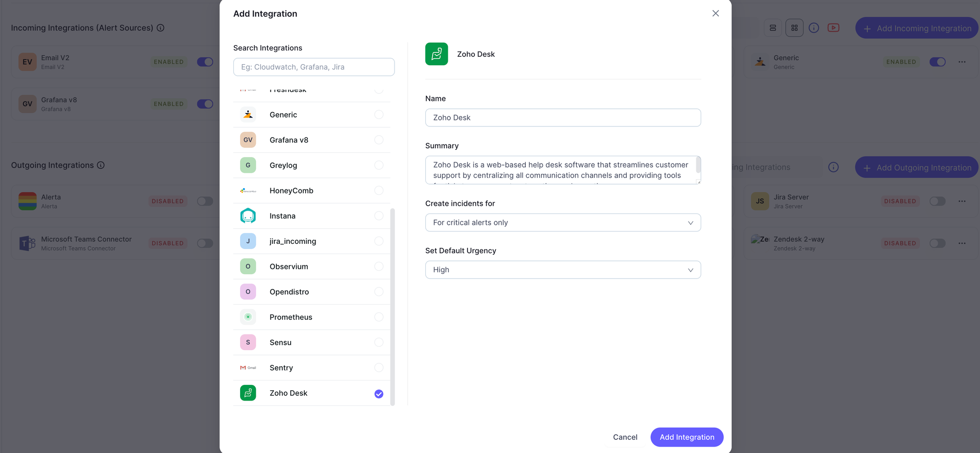Open the Create incidents for dropdown
Screen dimensions: 980x453
563,222
